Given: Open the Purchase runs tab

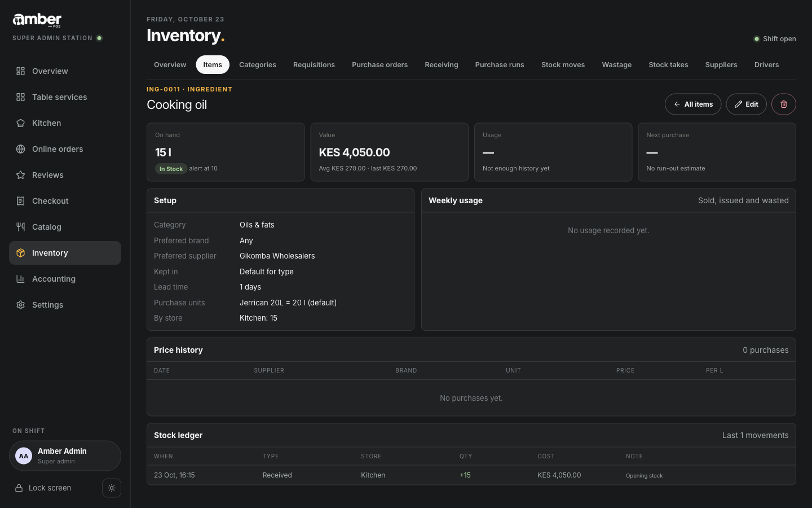Looking at the screenshot, I should coord(500,65).
